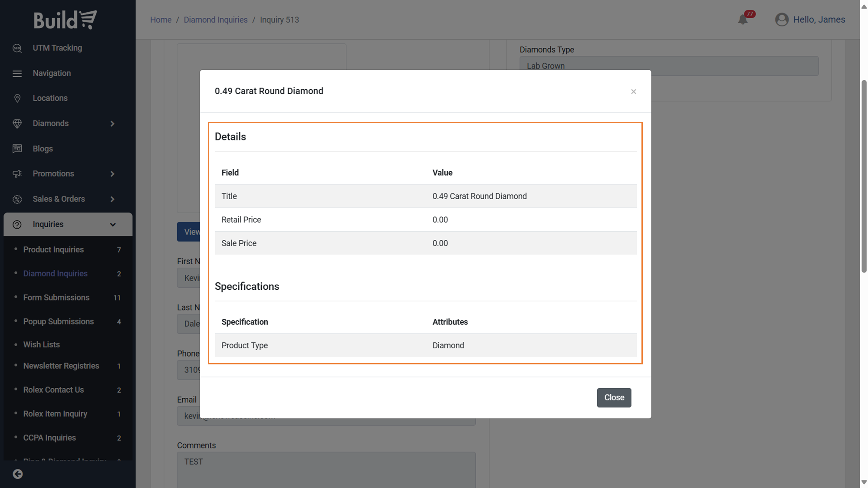Collapse the Inquiries submenu chevron
This screenshot has height=488, width=868.
[112, 224]
